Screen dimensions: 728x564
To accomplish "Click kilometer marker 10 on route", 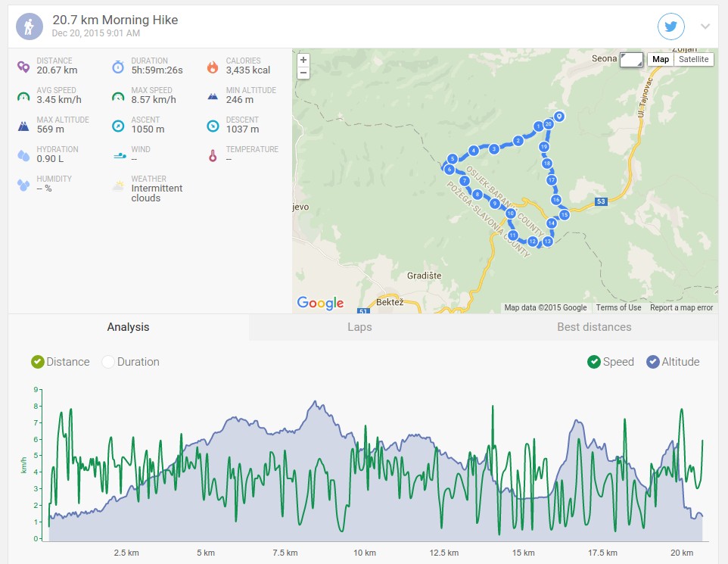I will 511,213.
